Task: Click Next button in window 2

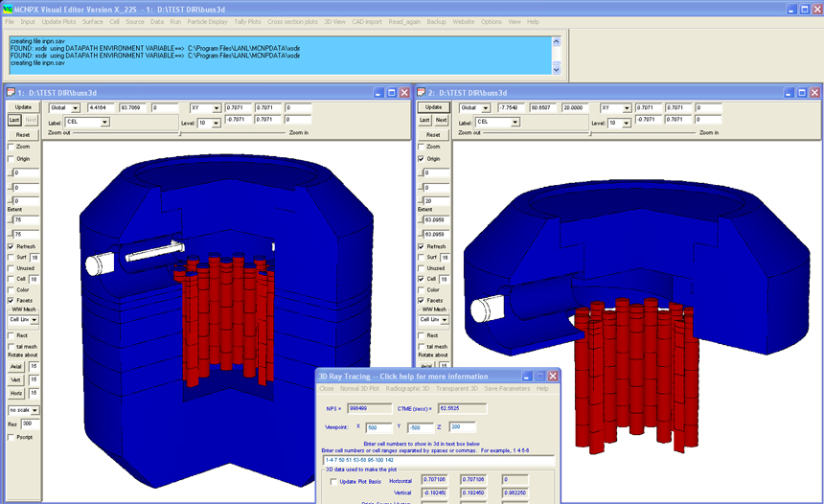Action: point(442,120)
